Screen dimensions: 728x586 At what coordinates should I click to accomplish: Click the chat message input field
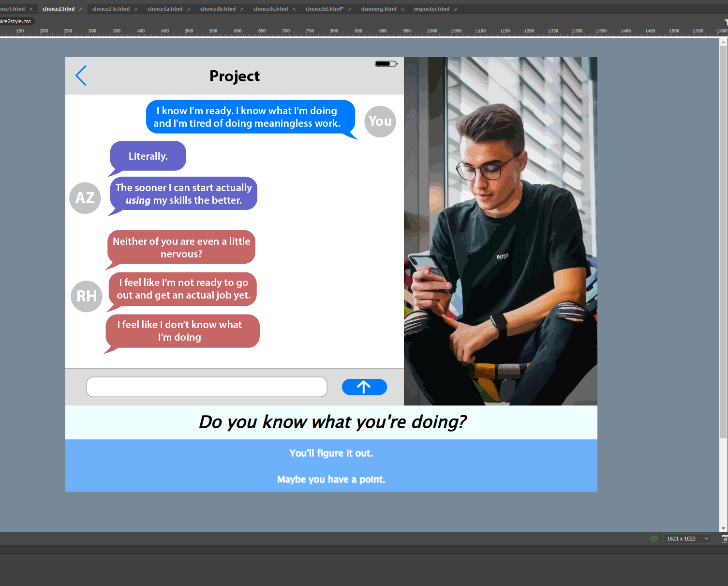[x=207, y=387]
